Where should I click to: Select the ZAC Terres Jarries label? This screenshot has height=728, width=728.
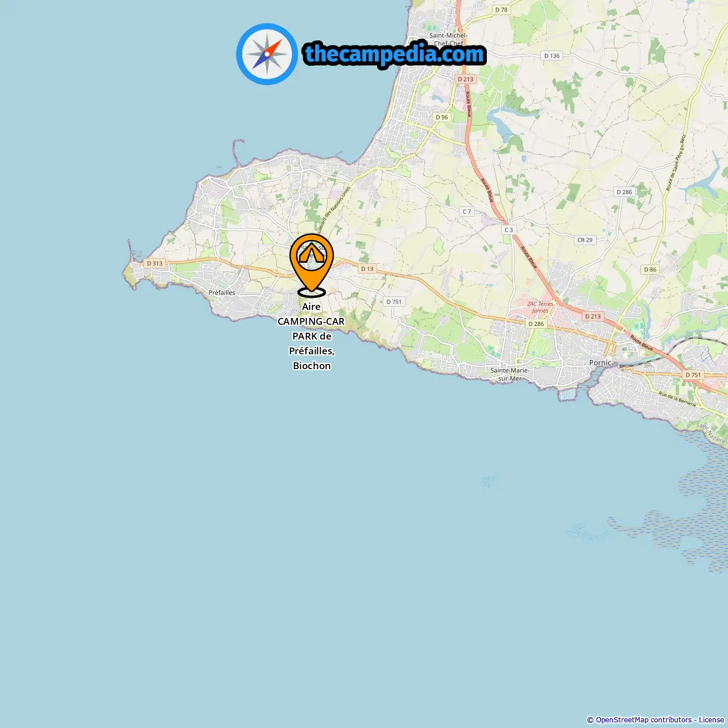coord(540,307)
